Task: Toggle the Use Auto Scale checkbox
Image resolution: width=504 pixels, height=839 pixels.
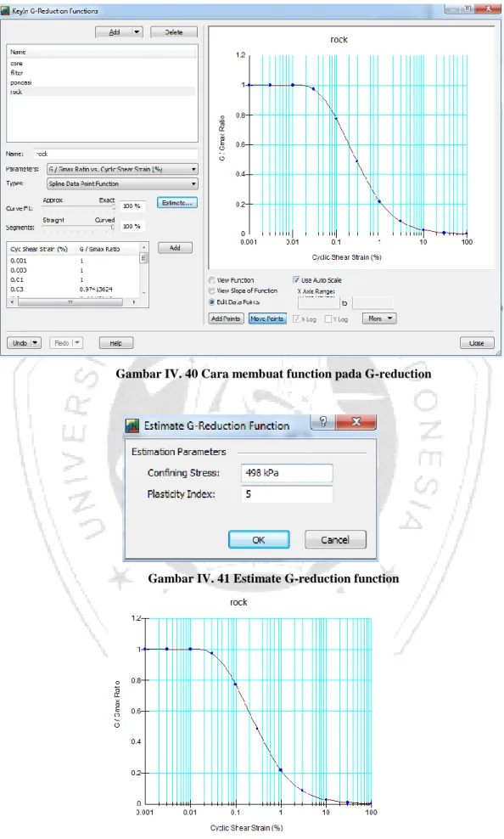Action: point(296,280)
